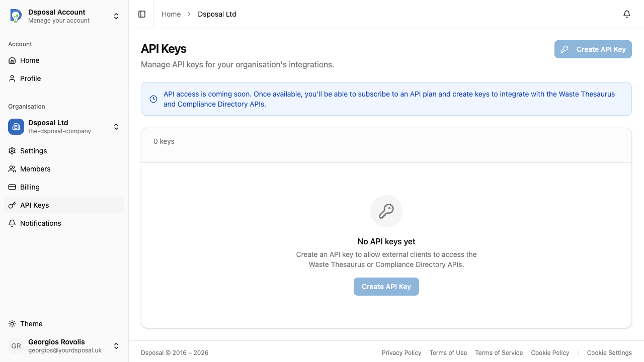Image resolution: width=644 pixels, height=362 pixels.
Task: Open the Dsposal Ltd organisation switcher
Action: 116,127
